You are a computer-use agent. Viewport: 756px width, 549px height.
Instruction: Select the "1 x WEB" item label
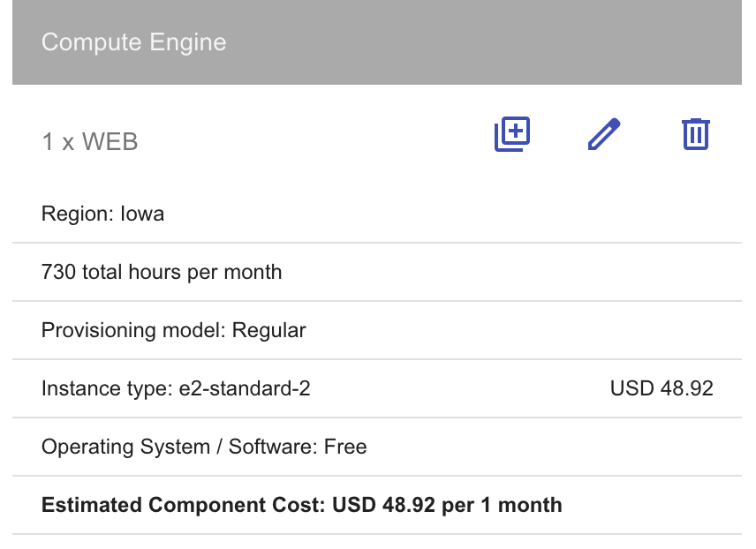(x=89, y=141)
